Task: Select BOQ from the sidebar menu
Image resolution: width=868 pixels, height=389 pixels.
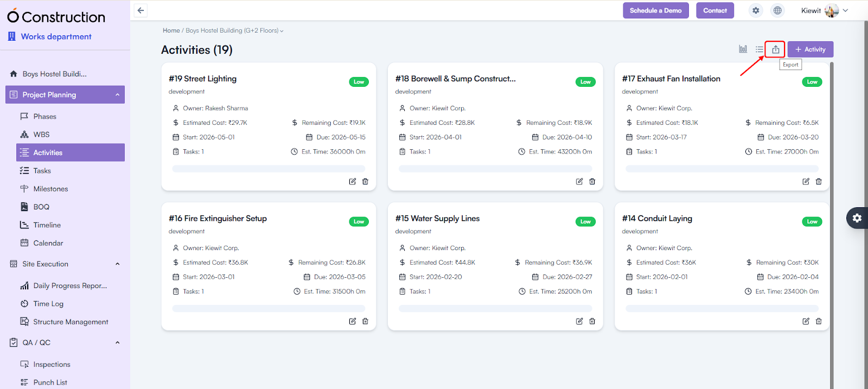Action: tap(41, 207)
